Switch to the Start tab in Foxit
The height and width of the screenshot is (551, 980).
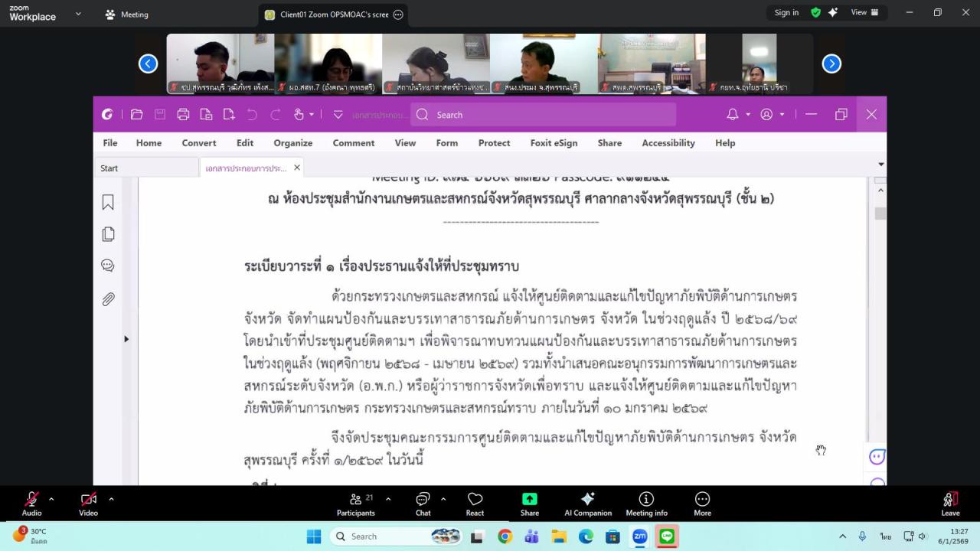coord(109,168)
